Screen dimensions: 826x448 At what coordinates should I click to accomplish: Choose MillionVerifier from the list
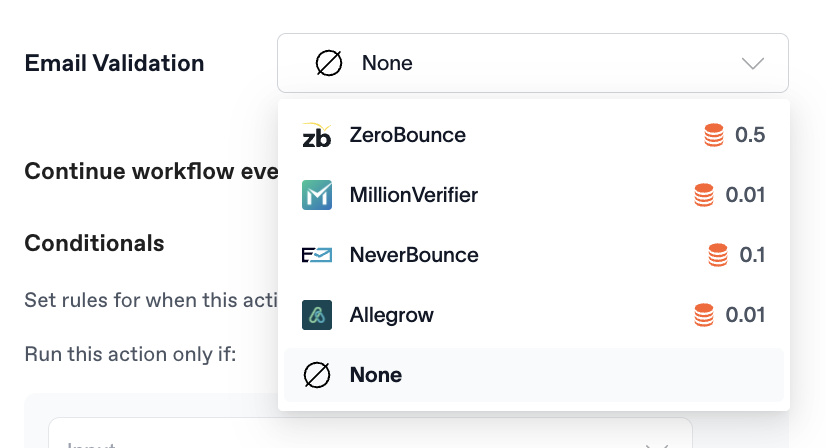pos(413,195)
